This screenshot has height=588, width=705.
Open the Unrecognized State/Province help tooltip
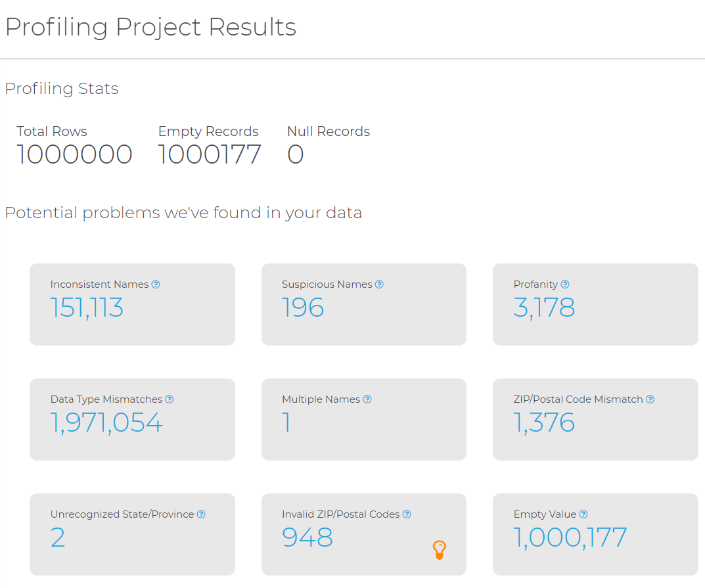(x=201, y=514)
